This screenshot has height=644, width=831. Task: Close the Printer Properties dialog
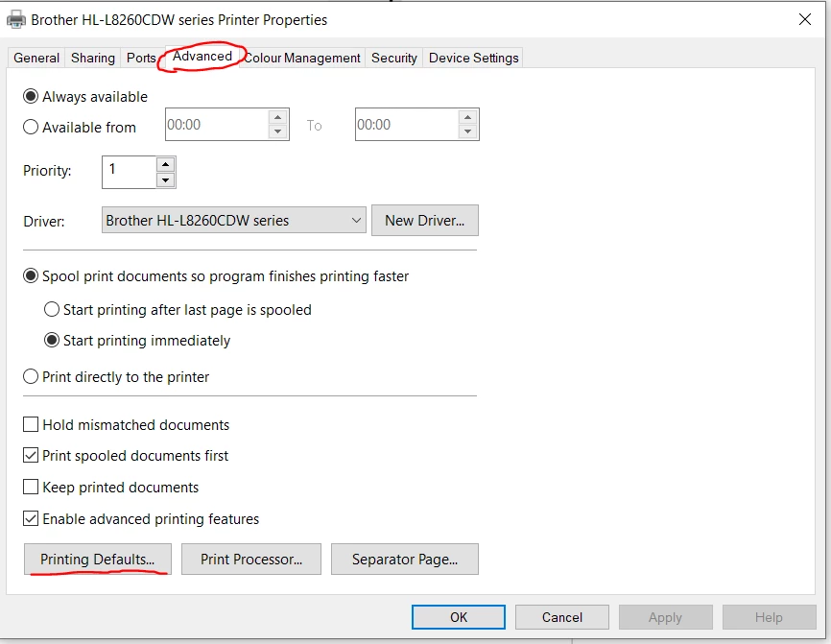point(804,19)
